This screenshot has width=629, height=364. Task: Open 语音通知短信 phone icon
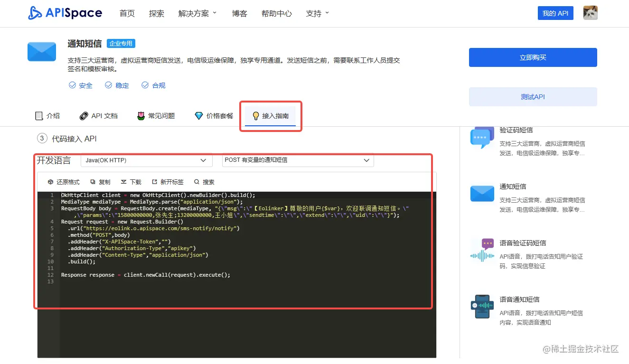pyautogui.click(x=482, y=307)
